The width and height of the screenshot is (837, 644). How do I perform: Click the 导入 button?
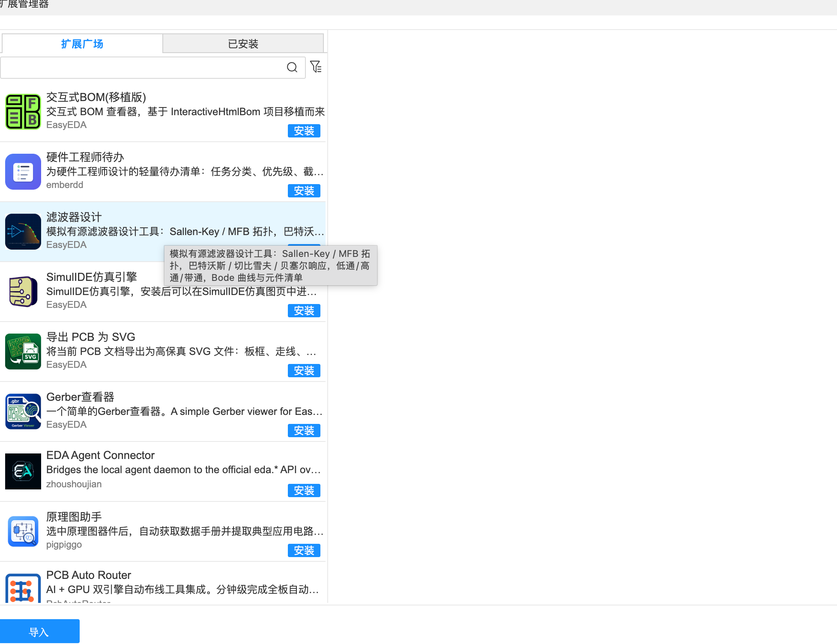point(39,632)
